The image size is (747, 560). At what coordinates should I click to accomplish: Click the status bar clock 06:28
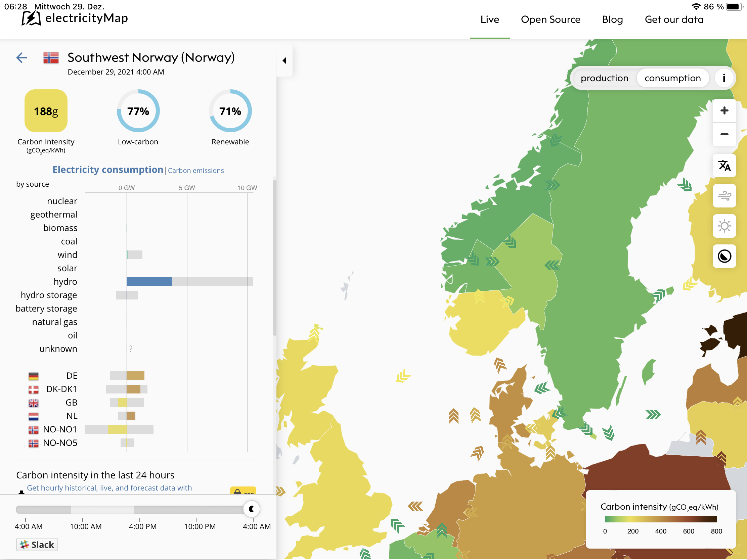15,6
